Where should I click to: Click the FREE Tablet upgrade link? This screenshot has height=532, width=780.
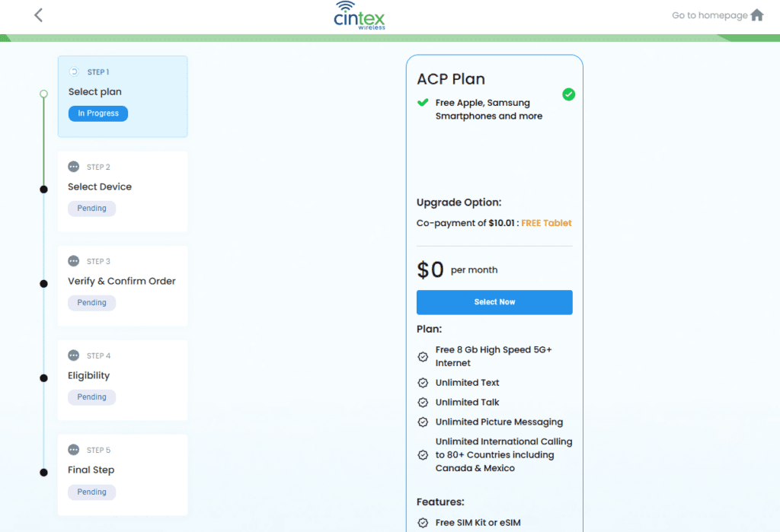[x=546, y=223]
